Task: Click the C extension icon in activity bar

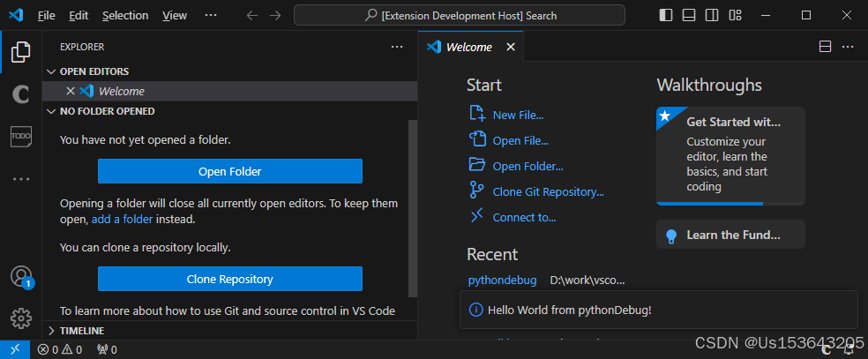Action: point(21,94)
